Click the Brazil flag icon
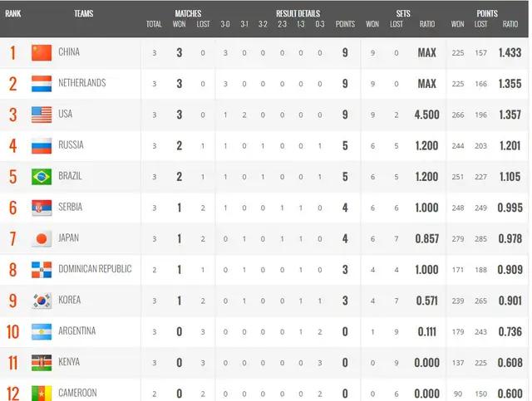The height and width of the screenshot is (401, 532). [42, 177]
